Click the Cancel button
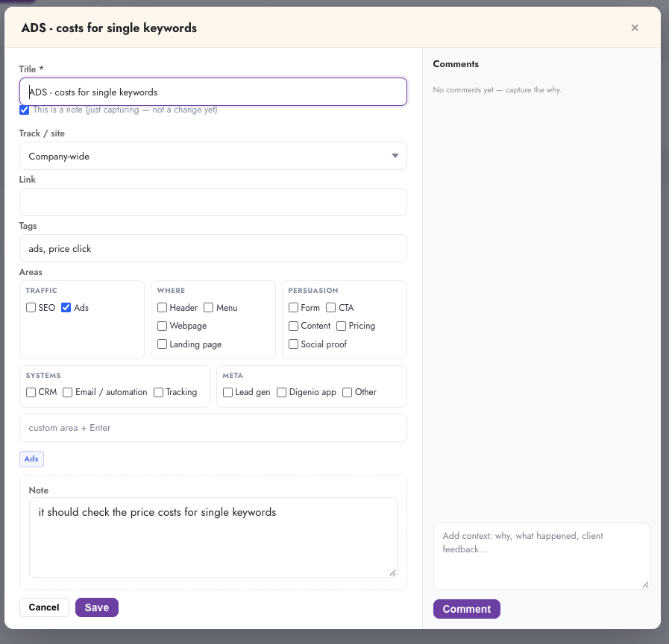 coord(44,607)
